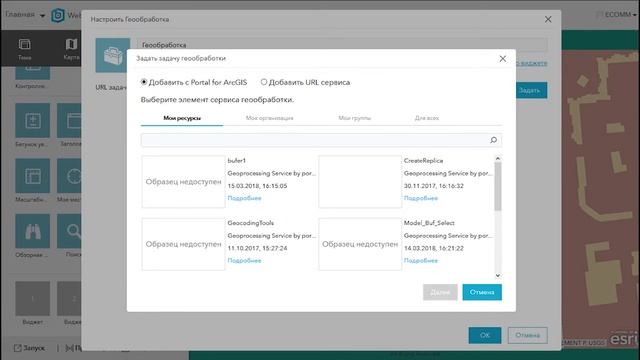Click the empty widget placeholder 1

point(33,298)
